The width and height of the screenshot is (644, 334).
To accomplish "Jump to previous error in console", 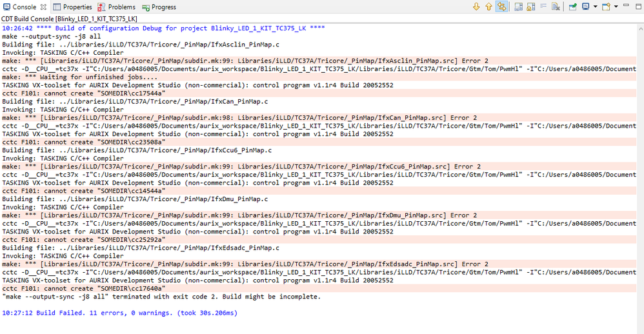I will (x=488, y=7).
